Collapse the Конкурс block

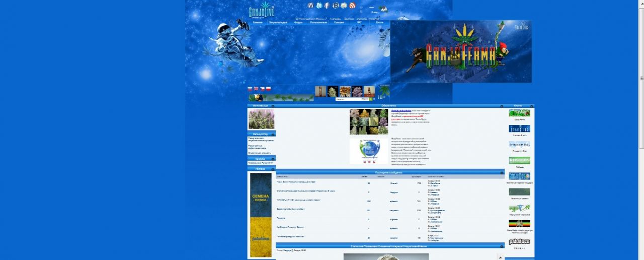273,159
